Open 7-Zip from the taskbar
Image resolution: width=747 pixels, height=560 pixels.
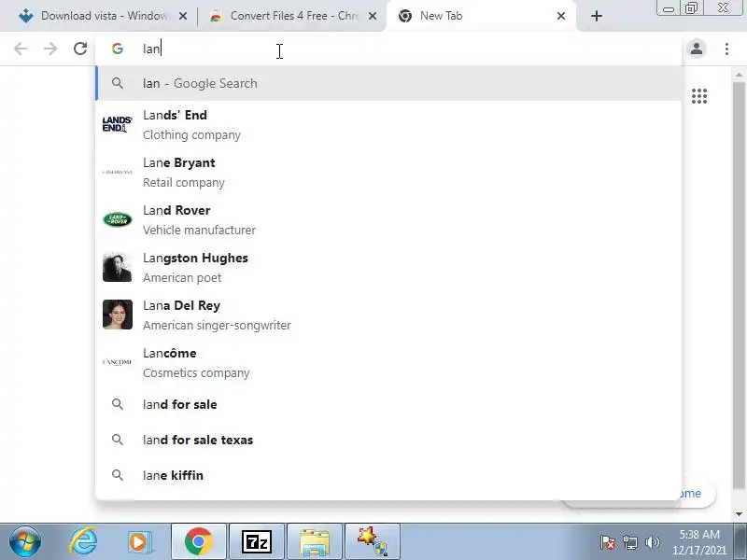coord(257,541)
